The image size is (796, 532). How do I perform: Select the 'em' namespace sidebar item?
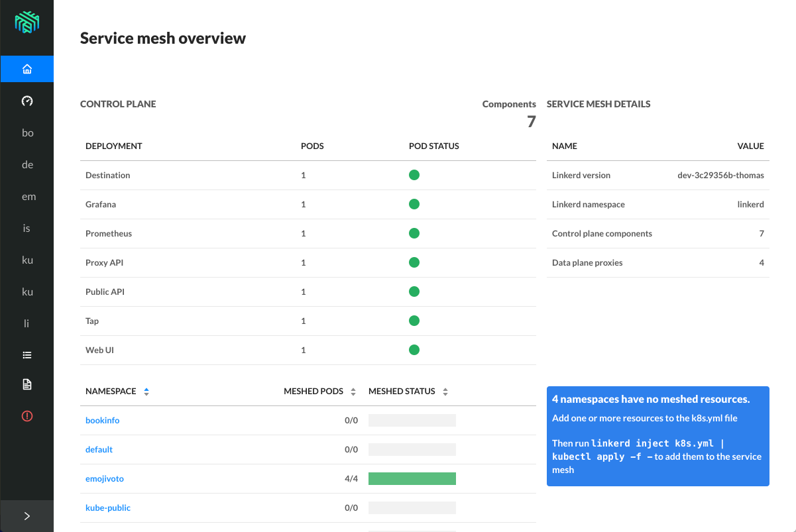click(x=27, y=196)
